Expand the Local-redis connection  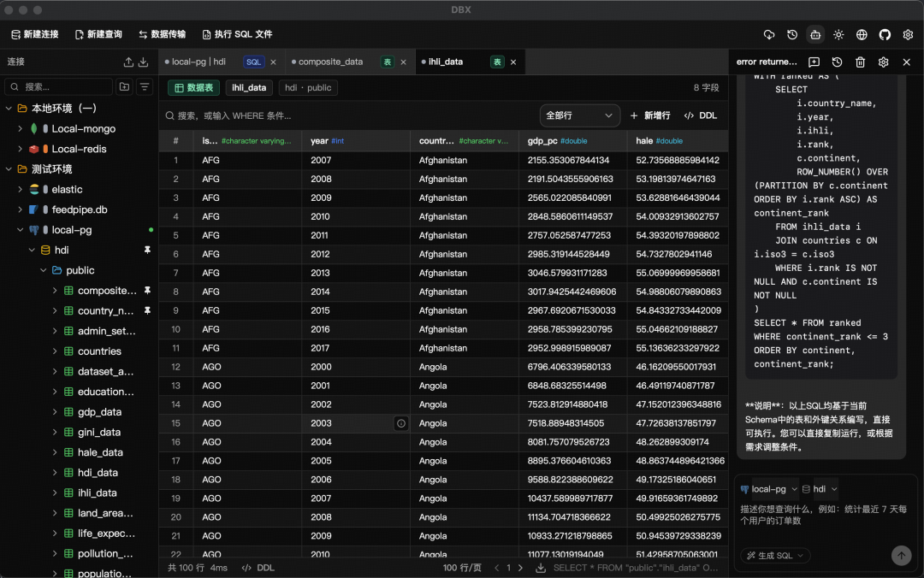20,149
